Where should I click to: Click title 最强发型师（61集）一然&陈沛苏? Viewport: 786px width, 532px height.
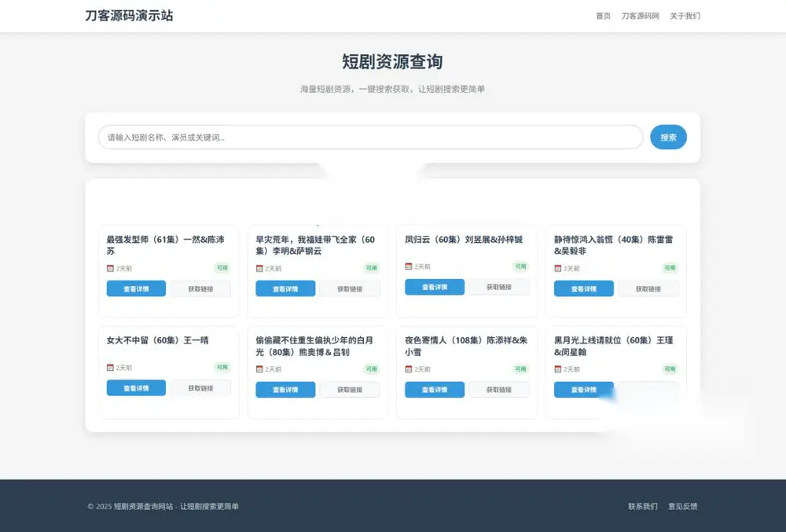(165, 245)
